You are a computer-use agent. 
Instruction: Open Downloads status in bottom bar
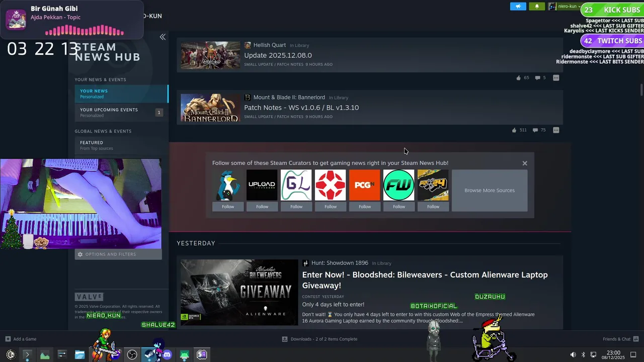click(x=319, y=339)
